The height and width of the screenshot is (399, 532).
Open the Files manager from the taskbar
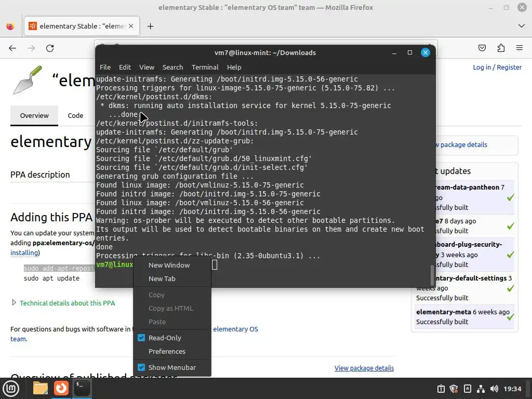click(x=40, y=388)
